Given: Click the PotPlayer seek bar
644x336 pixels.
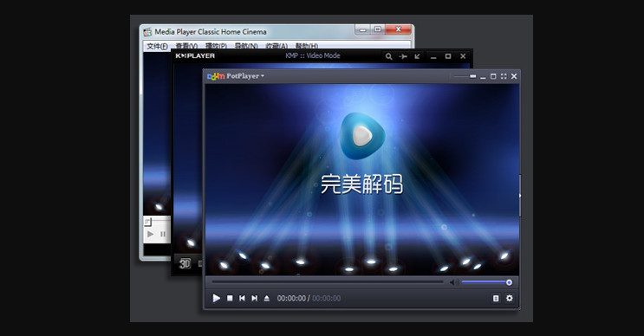Looking at the screenshot, I should coord(328,282).
